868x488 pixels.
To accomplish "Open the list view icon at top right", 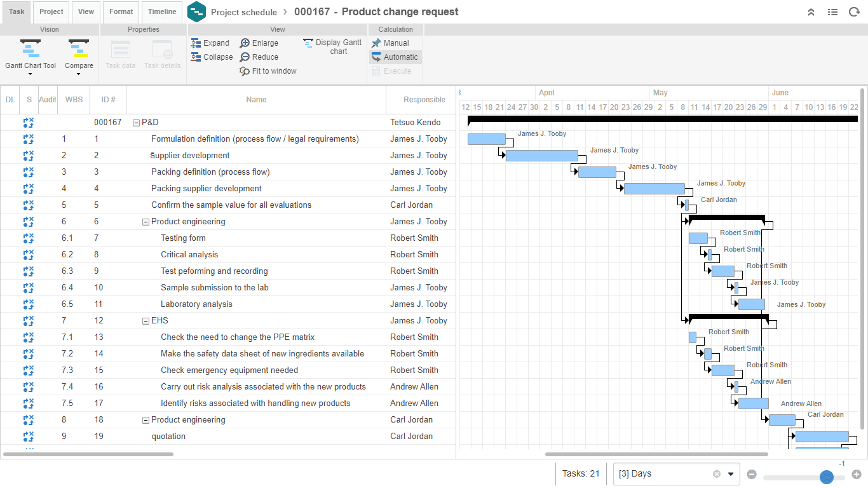I will coord(832,11).
